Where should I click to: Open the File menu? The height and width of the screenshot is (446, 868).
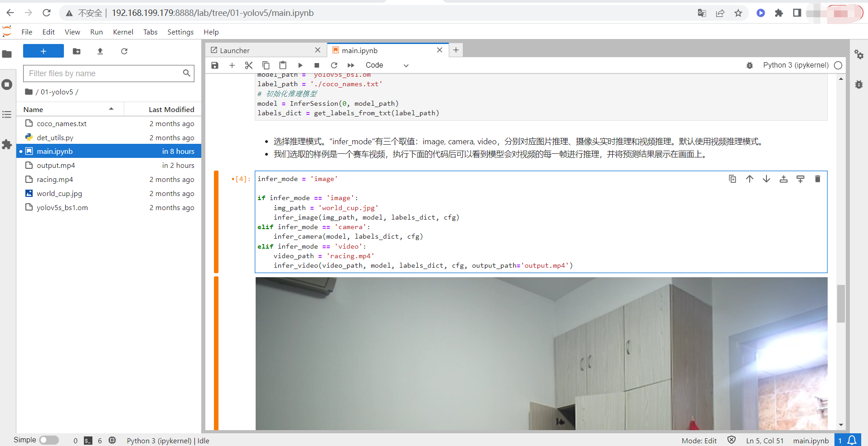pos(27,32)
